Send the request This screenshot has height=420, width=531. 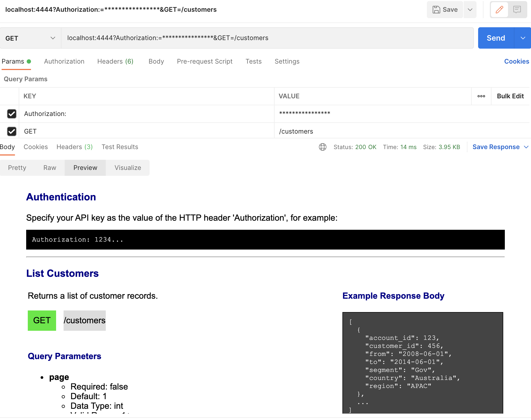496,38
